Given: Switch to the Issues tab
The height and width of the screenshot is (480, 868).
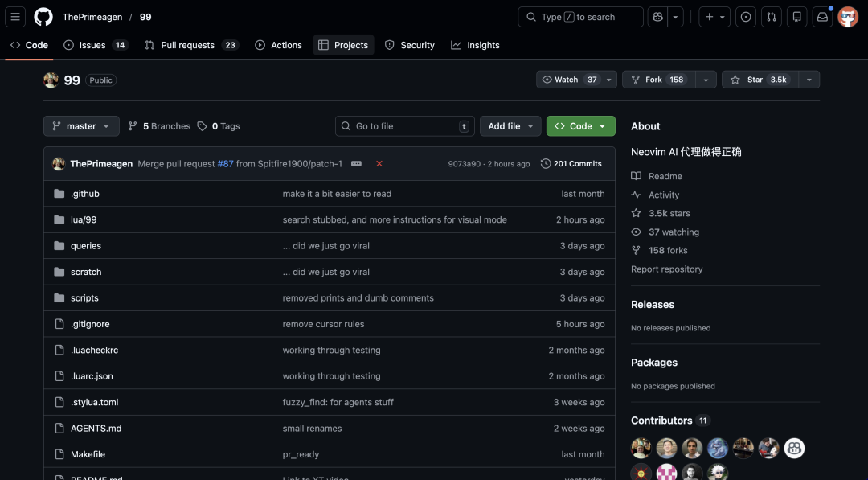Looking at the screenshot, I should pos(95,45).
